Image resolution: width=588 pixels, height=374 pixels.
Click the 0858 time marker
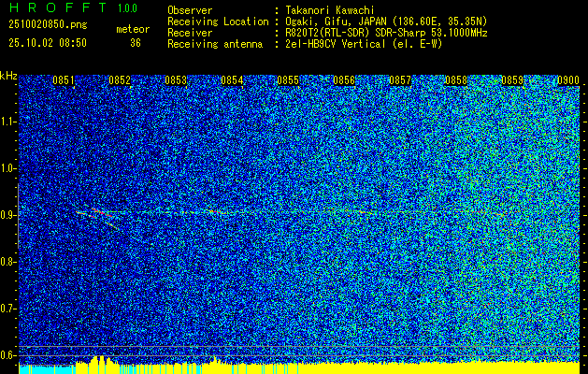point(456,80)
